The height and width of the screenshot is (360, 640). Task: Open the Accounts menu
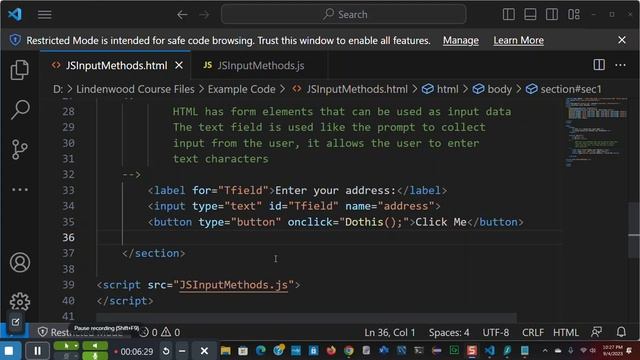coord(20,262)
